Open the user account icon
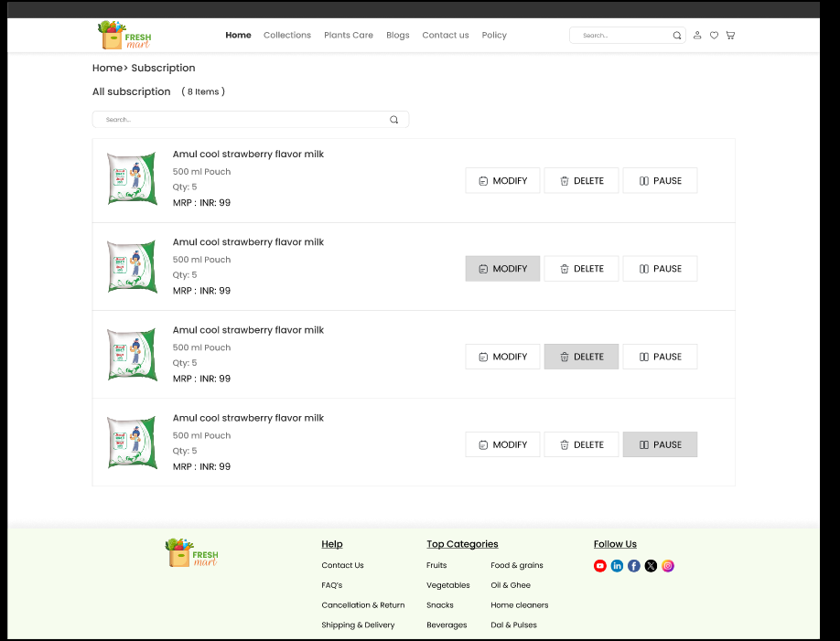The height and width of the screenshot is (641, 840). [x=697, y=36]
